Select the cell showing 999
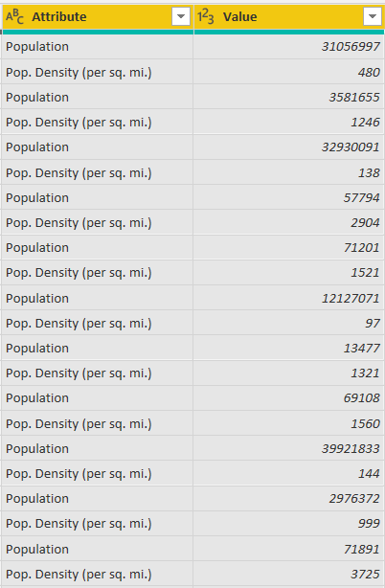This screenshot has height=588, width=385. point(289,524)
